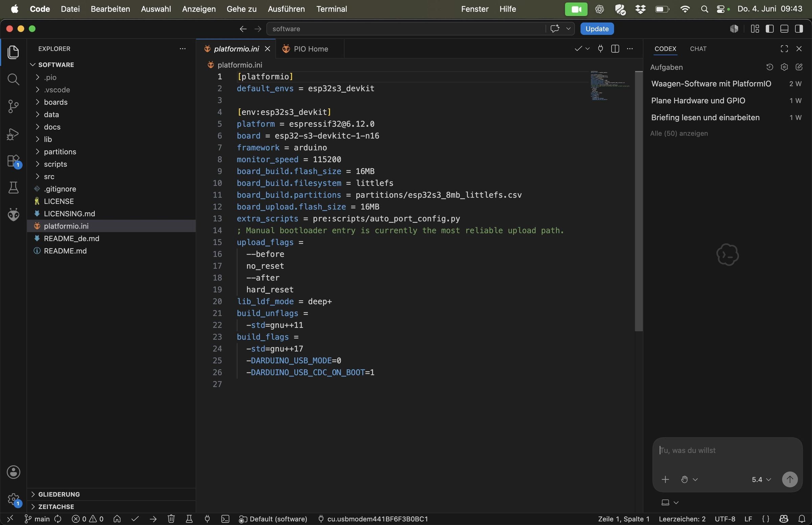Open the Terminal menu
The width and height of the screenshot is (812, 525).
point(331,9)
